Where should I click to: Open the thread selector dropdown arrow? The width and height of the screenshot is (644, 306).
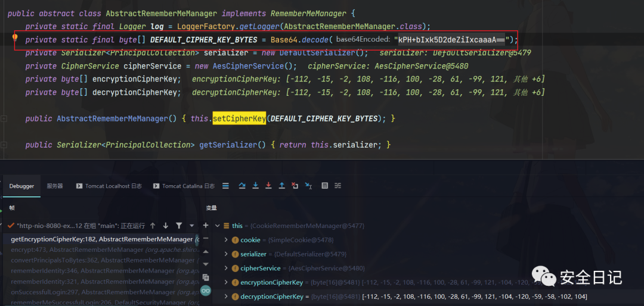coord(192,226)
